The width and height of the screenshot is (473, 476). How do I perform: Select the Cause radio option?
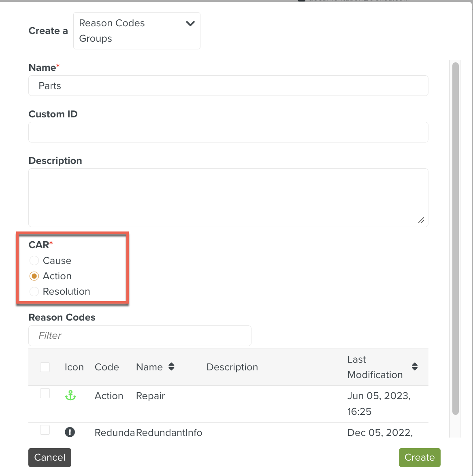tap(34, 261)
